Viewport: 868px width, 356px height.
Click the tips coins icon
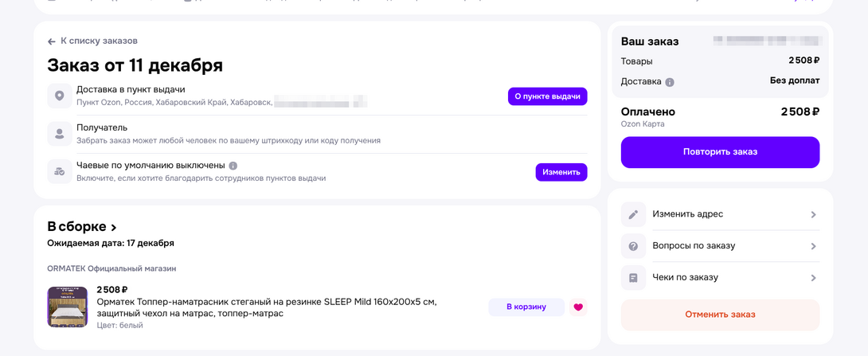[60, 171]
